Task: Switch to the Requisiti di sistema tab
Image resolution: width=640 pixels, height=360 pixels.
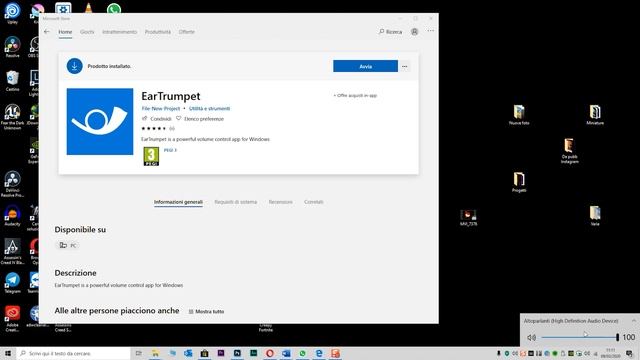Action: (x=236, y=202)
